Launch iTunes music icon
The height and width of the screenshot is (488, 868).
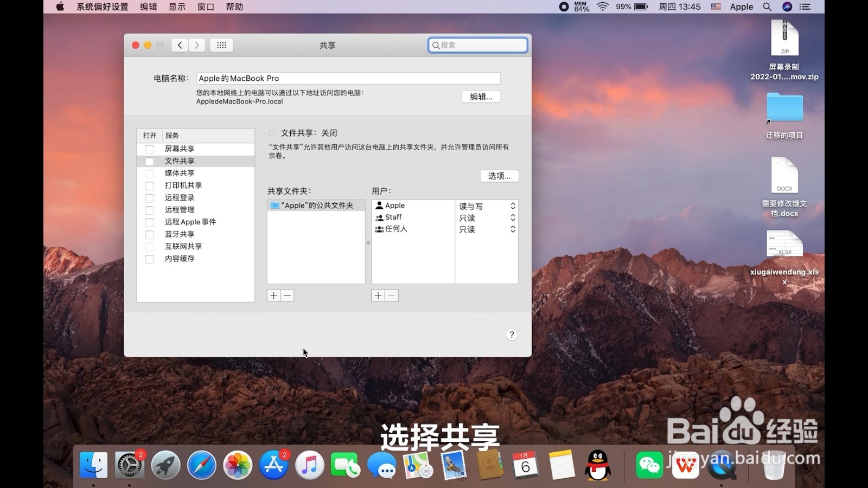point(309,465)
